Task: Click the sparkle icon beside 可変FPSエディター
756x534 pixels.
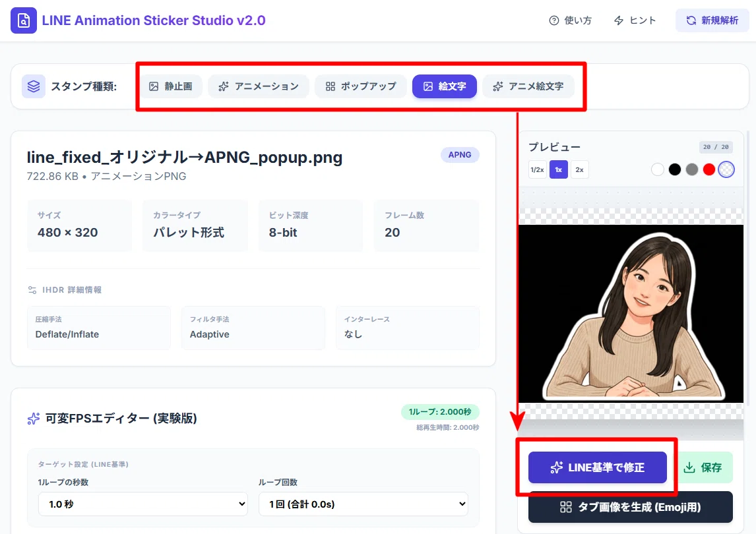Action: click(x=33, y=419)
